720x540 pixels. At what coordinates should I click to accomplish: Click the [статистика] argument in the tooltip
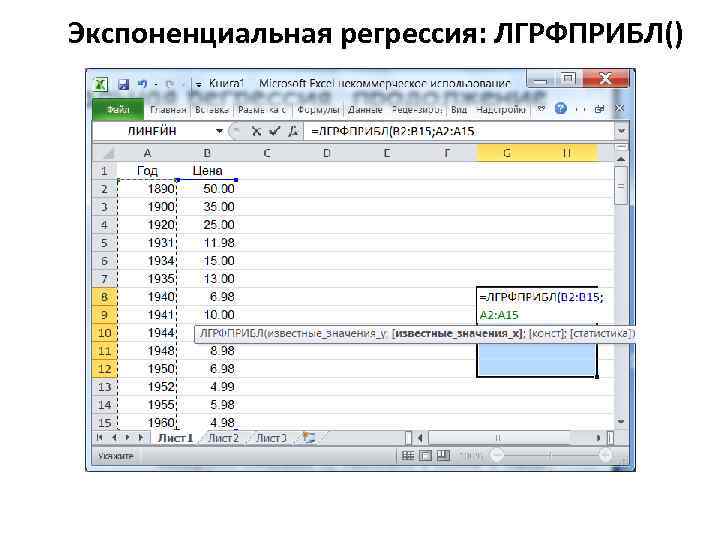602,333
